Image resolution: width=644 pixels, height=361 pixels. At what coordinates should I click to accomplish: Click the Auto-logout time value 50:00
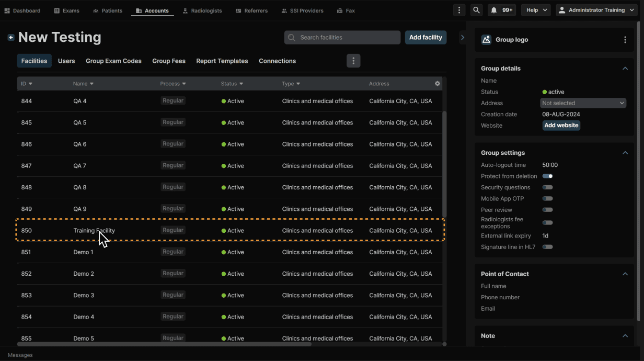click(x=550, y=165)
